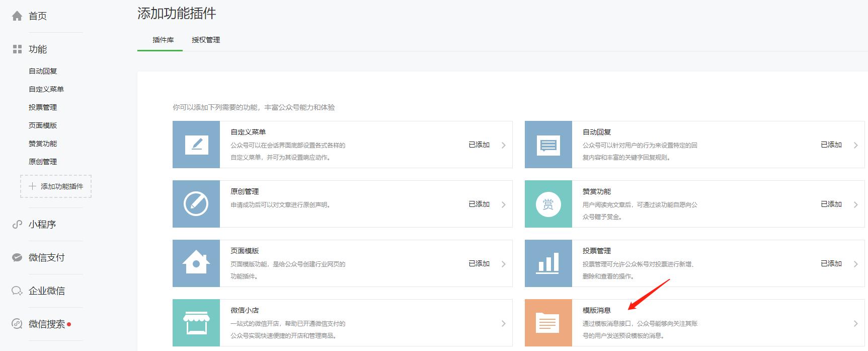Open 赞赏功能 in the sidebar submenu
The image size is (868, 351).
tap(43, 144)
